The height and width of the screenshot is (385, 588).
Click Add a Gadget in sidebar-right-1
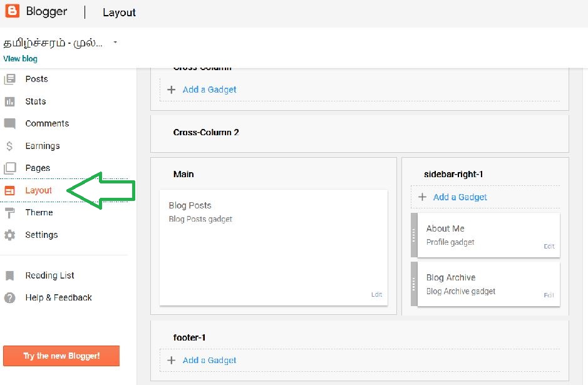[x=460, y=197]
